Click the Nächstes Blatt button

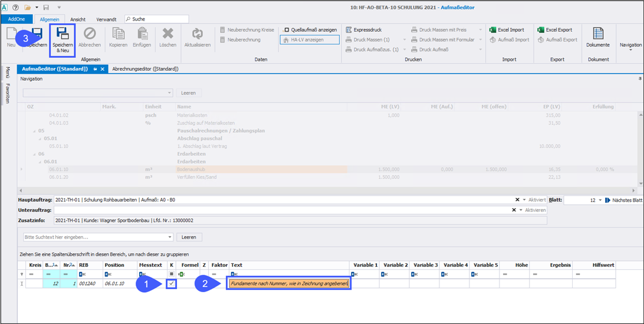pyautogui.click(x=624, y=201)
